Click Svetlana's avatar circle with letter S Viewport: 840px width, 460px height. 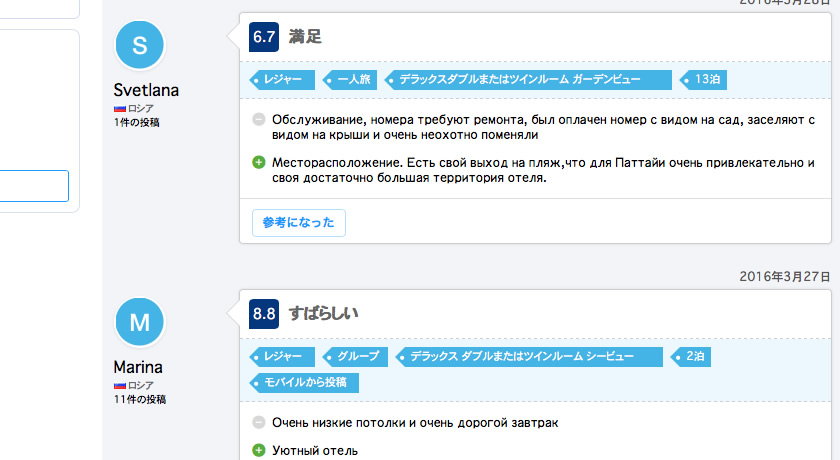tap(139, 45)
